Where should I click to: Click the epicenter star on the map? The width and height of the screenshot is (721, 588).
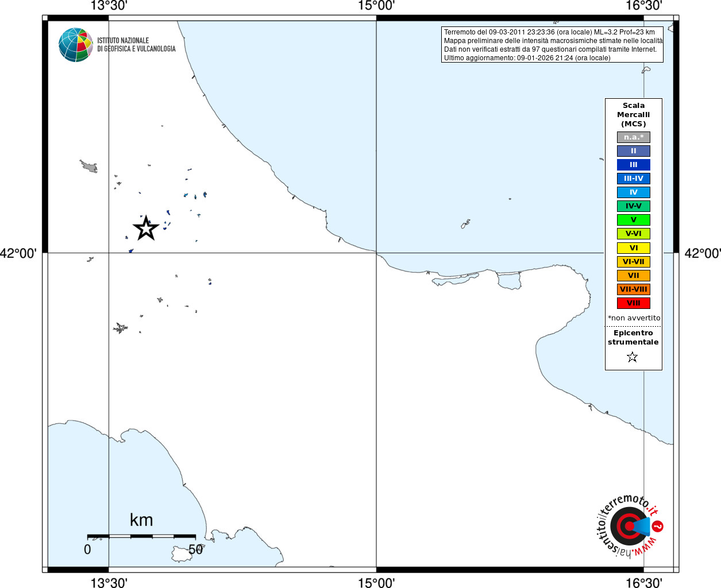coord(146,228)
